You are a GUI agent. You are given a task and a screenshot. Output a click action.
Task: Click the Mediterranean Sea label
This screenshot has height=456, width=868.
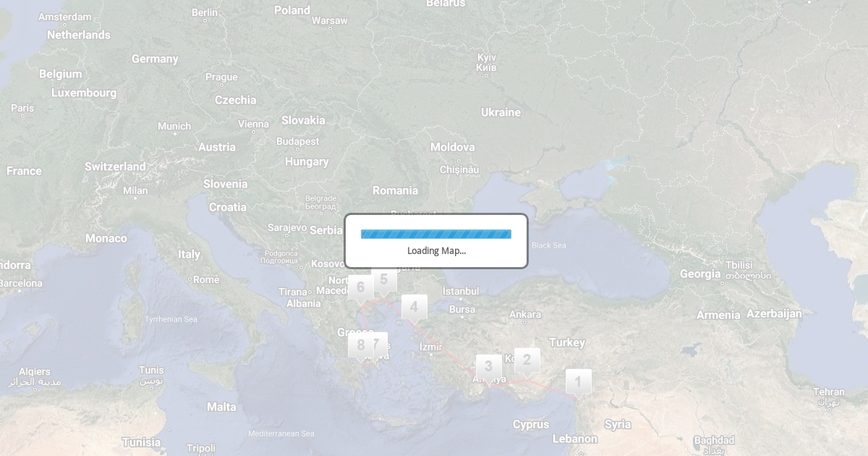coord(281,434)
